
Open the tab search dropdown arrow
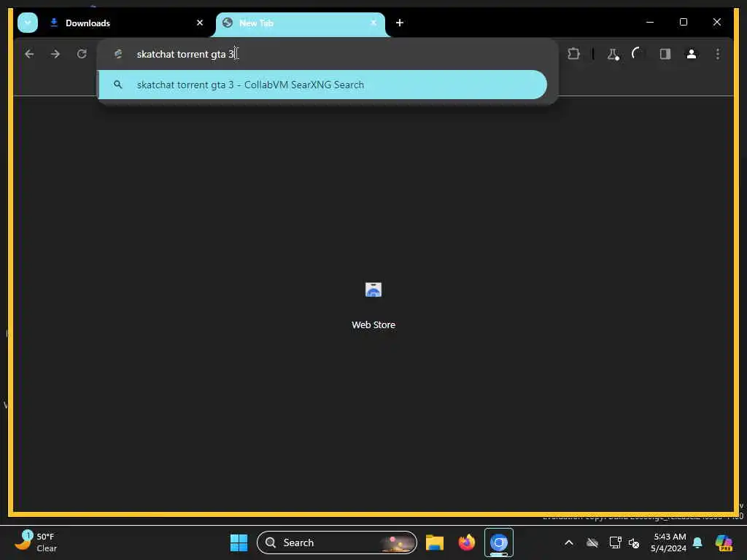tap(28, 23)
